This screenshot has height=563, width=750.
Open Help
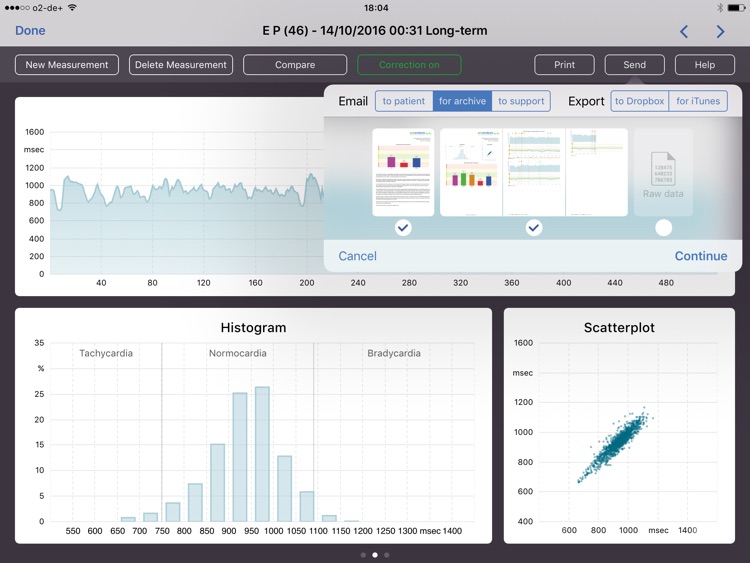(x=705, y=65)
